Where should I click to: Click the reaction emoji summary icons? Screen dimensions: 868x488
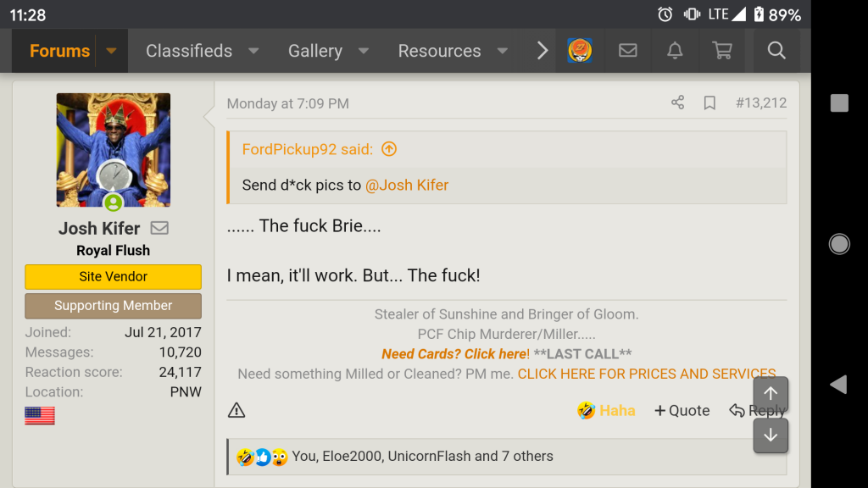point(263,457)
